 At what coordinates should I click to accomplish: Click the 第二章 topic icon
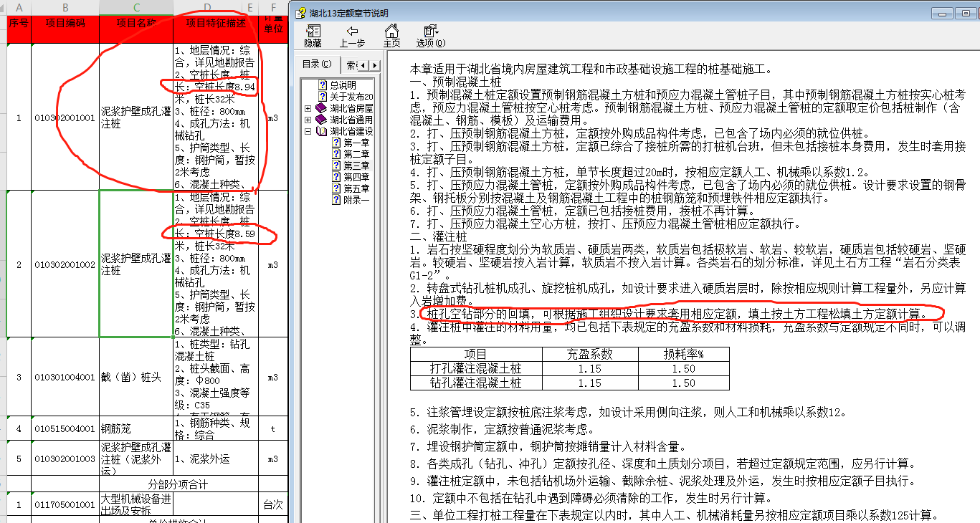[x=336, y=154]
